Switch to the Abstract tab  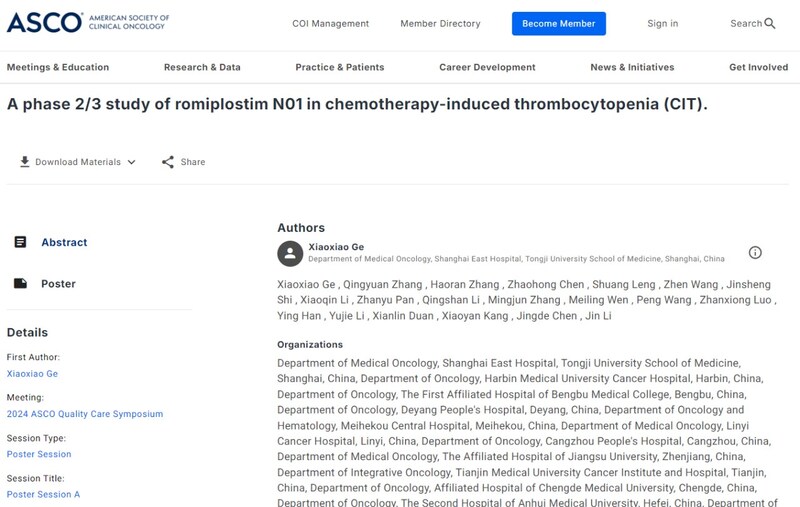coord(64,242)
